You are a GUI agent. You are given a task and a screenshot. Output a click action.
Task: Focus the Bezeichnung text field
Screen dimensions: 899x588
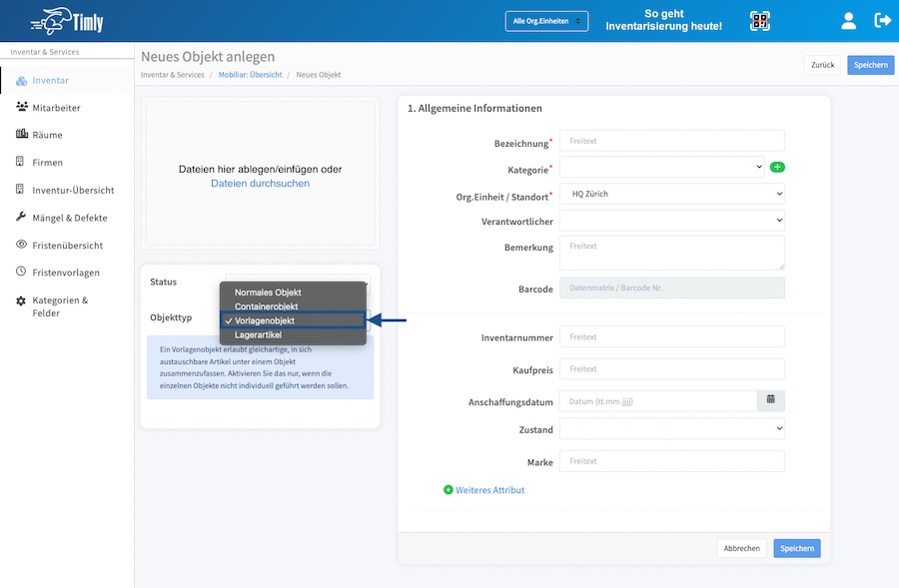(x=672, y=141)
